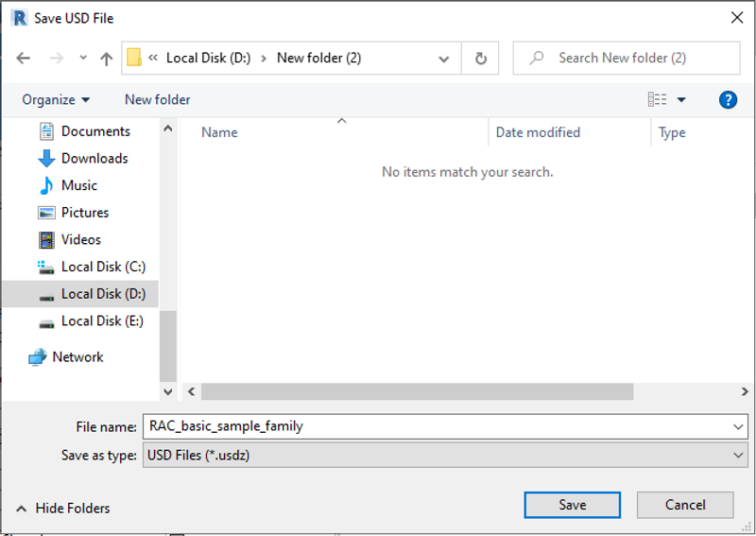This screenshot has height=536, width=756.
Task: Sort by the Name column header
Action: pos(219,132)
